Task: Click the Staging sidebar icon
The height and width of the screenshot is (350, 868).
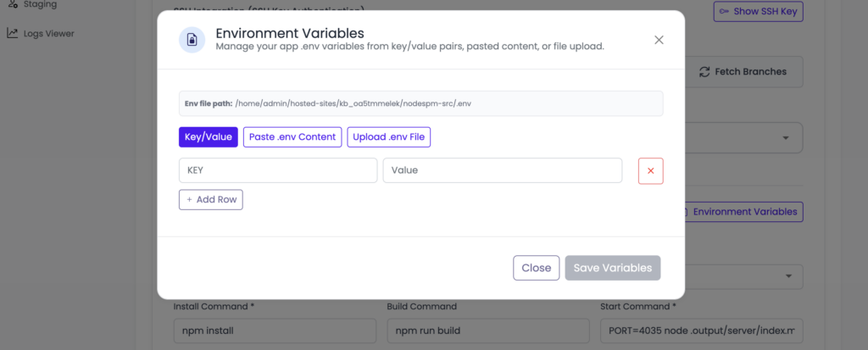Action: pyautogui.click(x=12, y=4)
